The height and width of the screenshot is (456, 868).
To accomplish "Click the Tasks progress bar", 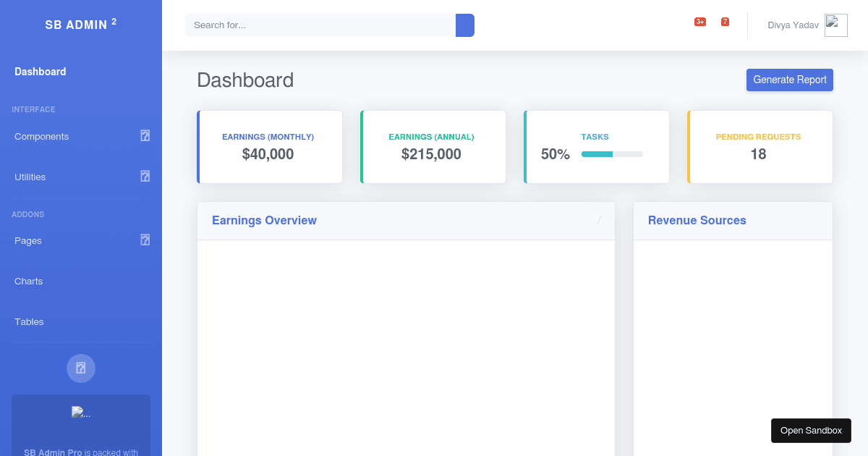I will tap(612, 154).
